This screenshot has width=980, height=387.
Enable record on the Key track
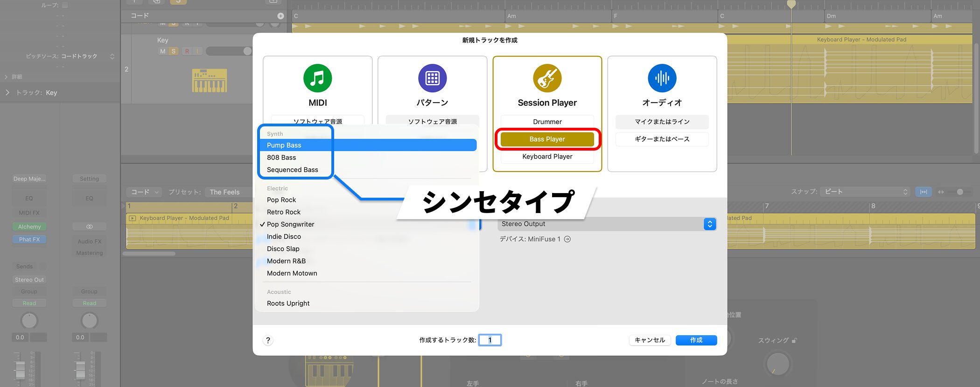click(x=187, y=51)
